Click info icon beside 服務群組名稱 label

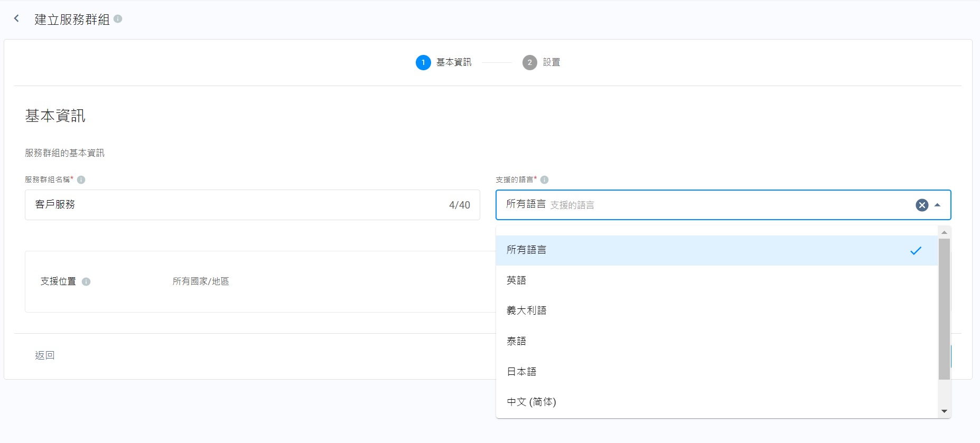pos(81,180)
